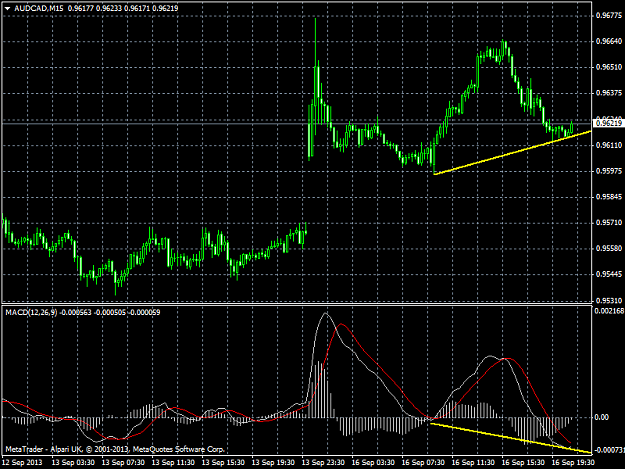Click the red MACD signal line peak

[x=341, y=324]
